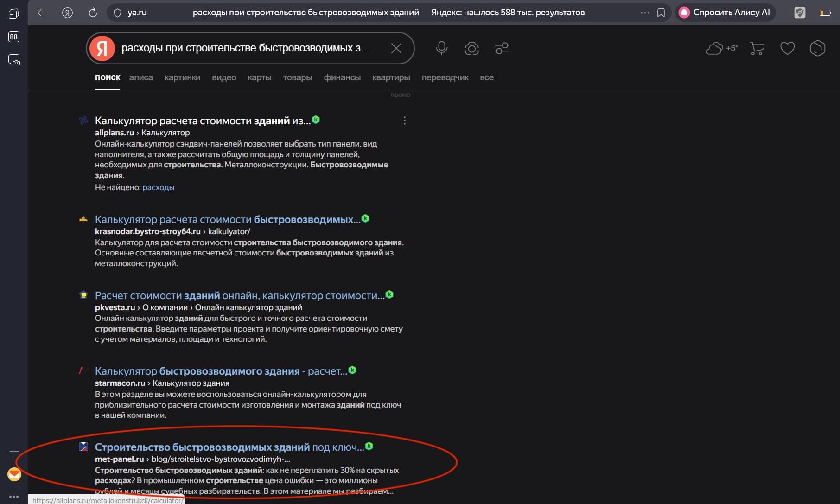Go back to the previous page
The width and height of the screenshot is (840, 504).
[41, 13]
